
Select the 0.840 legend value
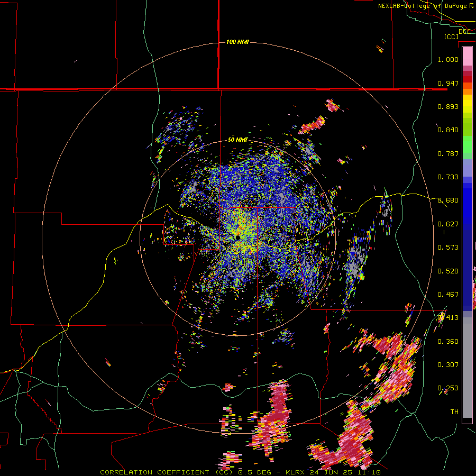coord(448,130)
